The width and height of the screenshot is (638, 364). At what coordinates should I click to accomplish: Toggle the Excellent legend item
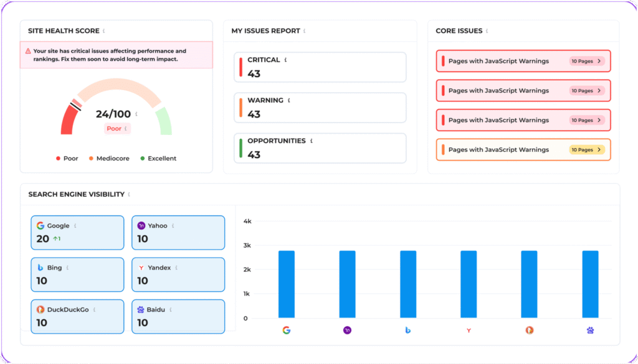click(x=158, y=159)
